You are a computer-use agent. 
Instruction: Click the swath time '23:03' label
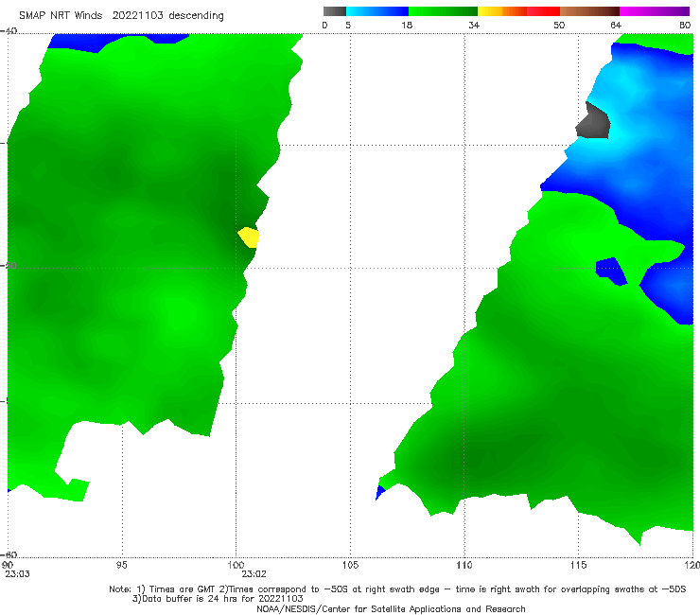click(x=17, y=574)
